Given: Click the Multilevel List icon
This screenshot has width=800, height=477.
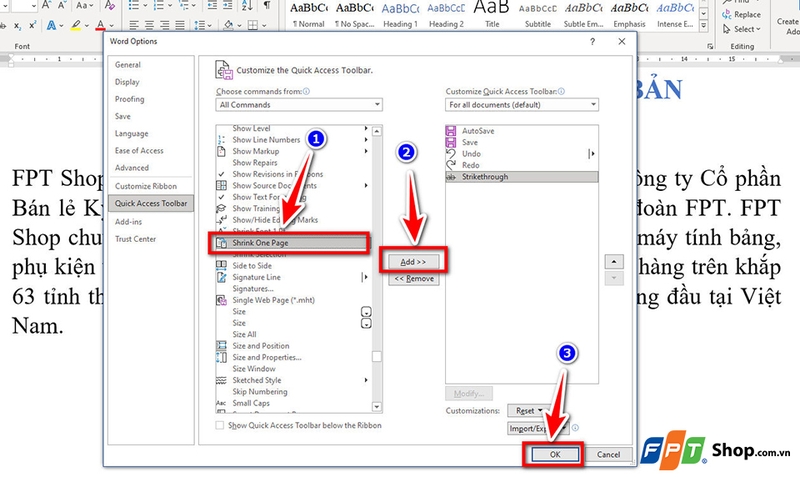Looking at the screenshot, I should coord(183,5).
